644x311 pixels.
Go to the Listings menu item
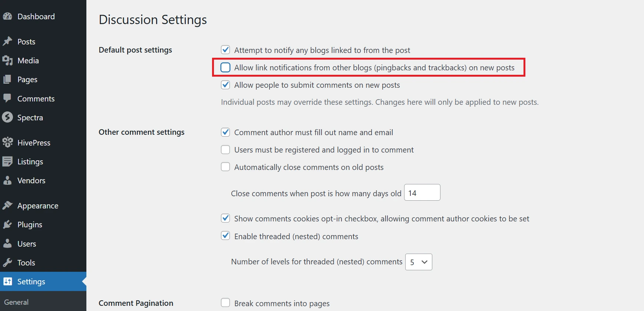30,162
